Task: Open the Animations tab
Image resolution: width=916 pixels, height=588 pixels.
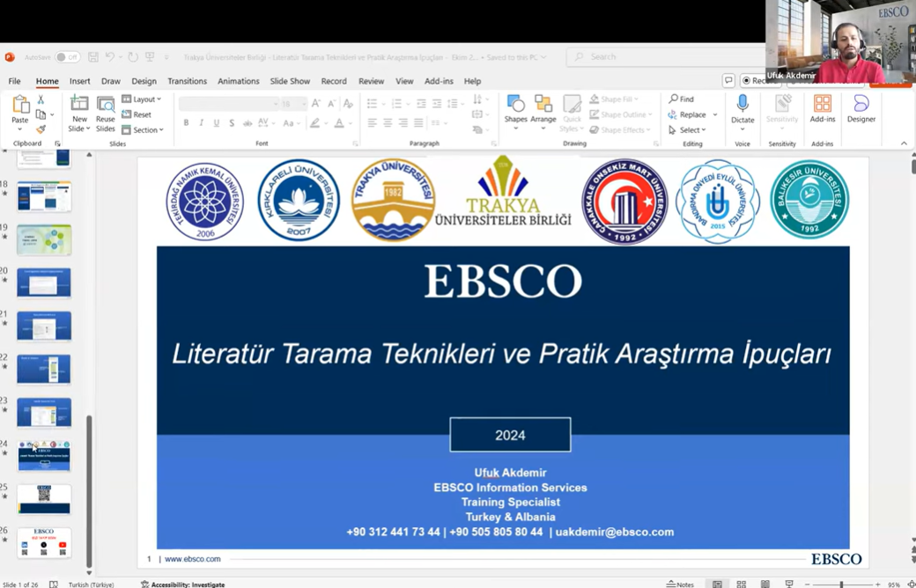Action: (239, 81)
